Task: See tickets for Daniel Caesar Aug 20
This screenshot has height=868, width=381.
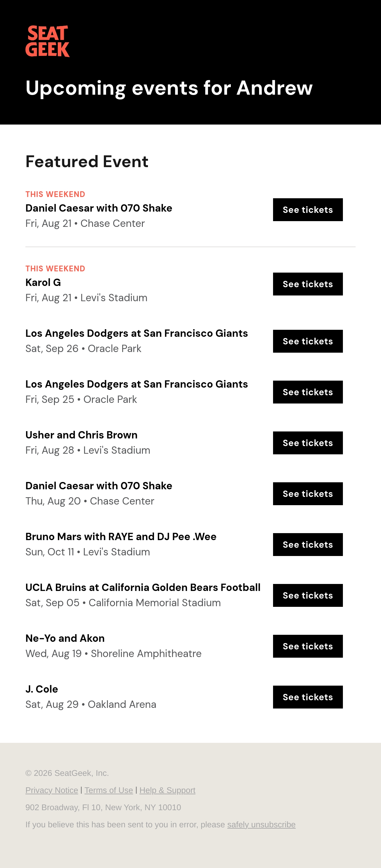Action: click(x=308, y=494)
